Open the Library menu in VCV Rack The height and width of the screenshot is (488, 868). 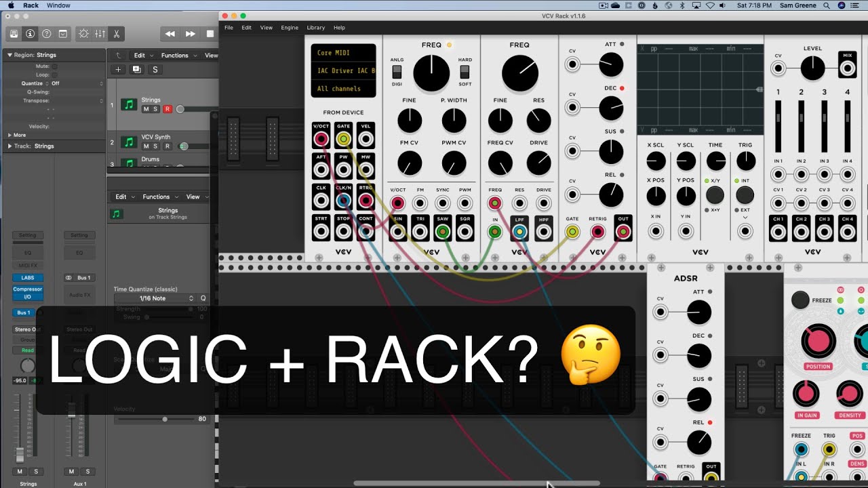(x=315, y=28)
